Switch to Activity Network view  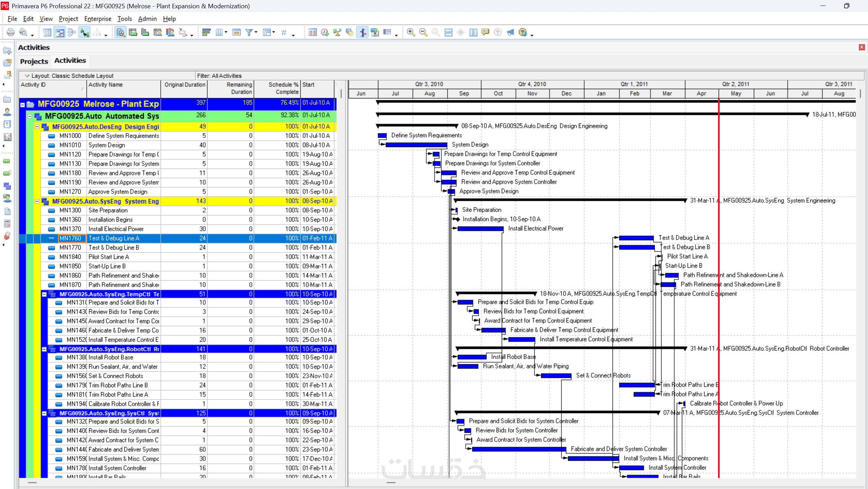pos(72,32)
